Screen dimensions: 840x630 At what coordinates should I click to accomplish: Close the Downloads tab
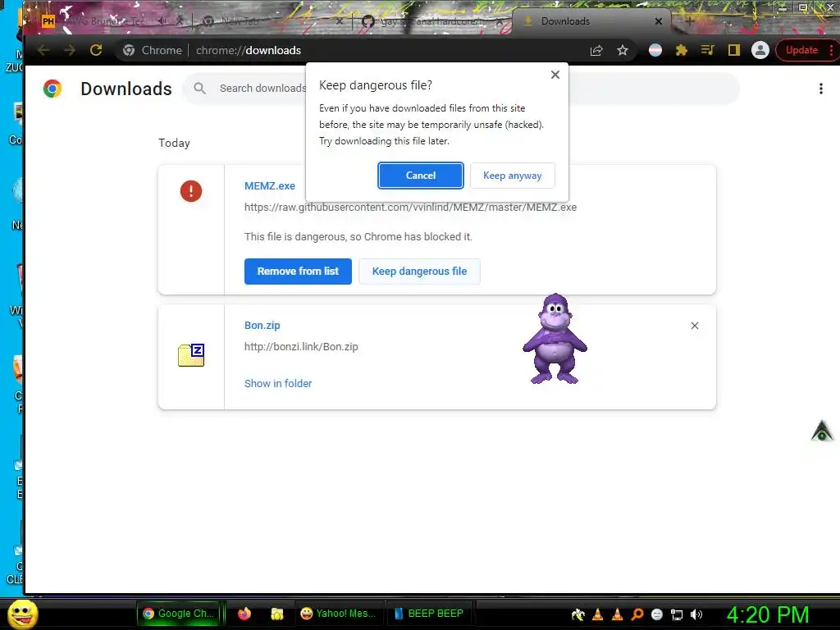pos(659,21)
